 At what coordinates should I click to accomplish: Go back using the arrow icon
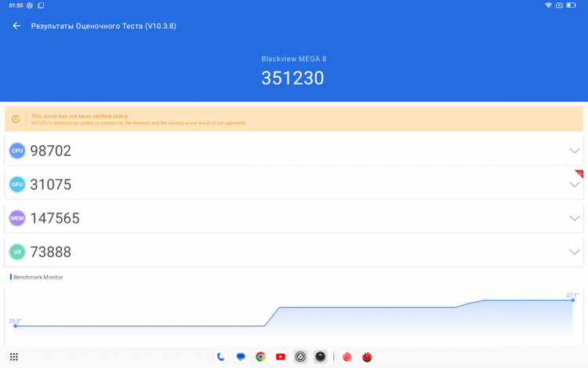[16, 26]
